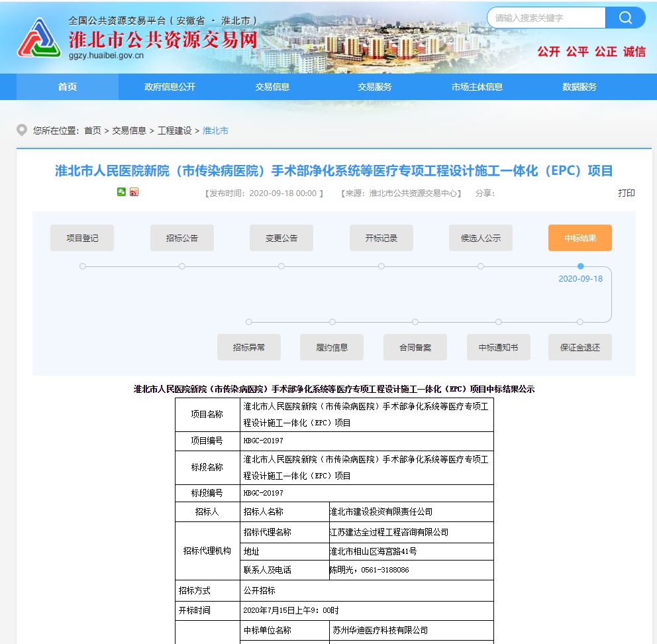Open the 首页 navigation menu
This screenshot has width=657, height=644.
coord(68,87)
